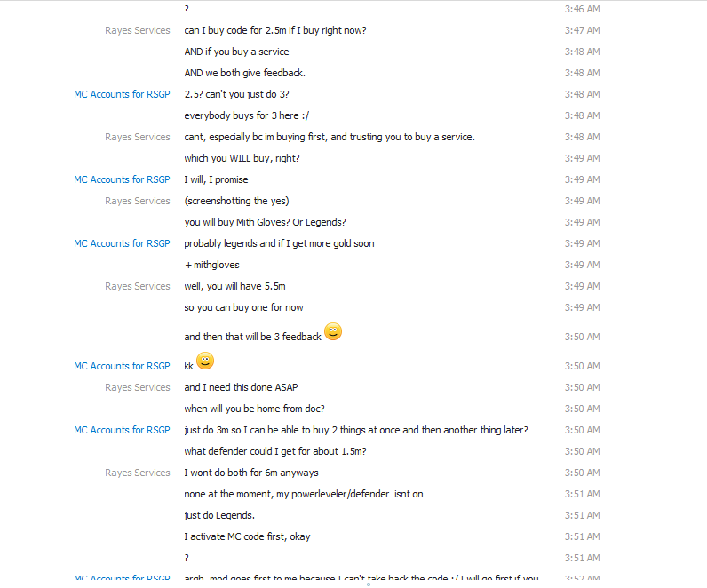This screenshot has height=588, width=707.
Task: Select sender 'Rayes Services' beside 'well, you will have 5.5m'
Action: click(138, 286)
